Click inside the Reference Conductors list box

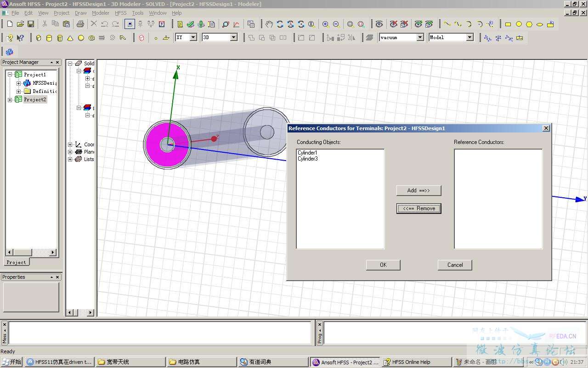coord(498,199)
